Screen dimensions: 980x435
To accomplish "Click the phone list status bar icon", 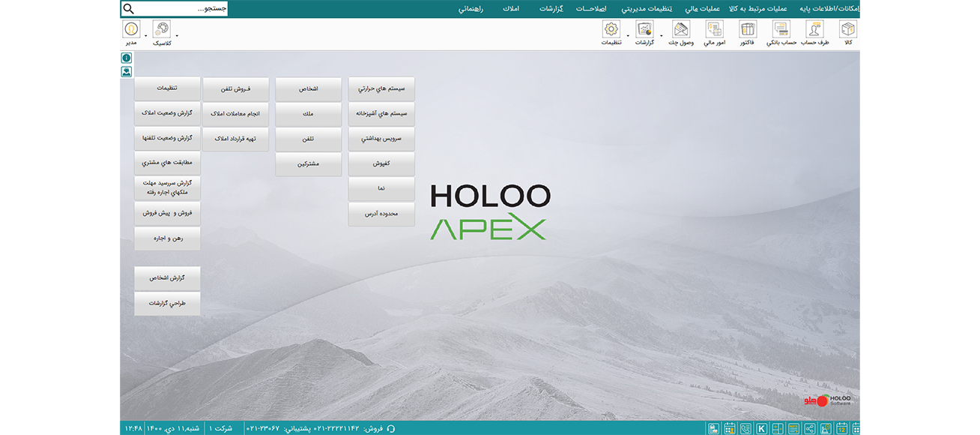I will [745, 428].
